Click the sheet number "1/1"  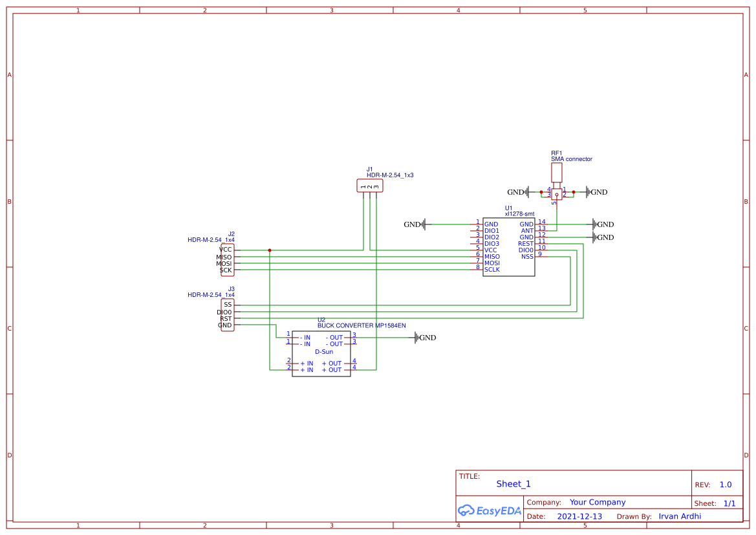(729, 504)
